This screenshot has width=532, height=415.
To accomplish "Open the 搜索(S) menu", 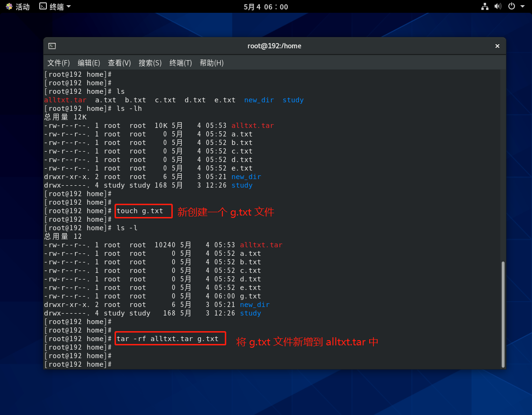I will (x=150, y=63).
